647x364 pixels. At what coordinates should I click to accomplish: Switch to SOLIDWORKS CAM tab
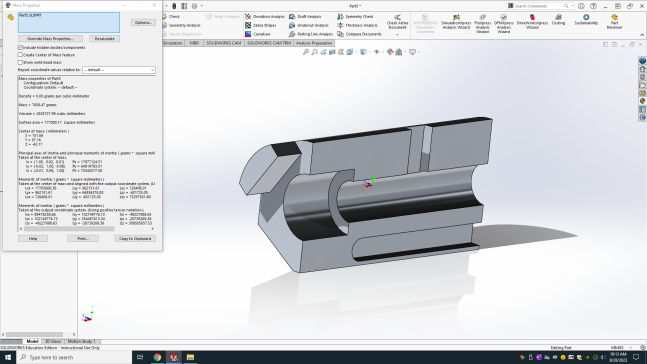click(224, 43)
